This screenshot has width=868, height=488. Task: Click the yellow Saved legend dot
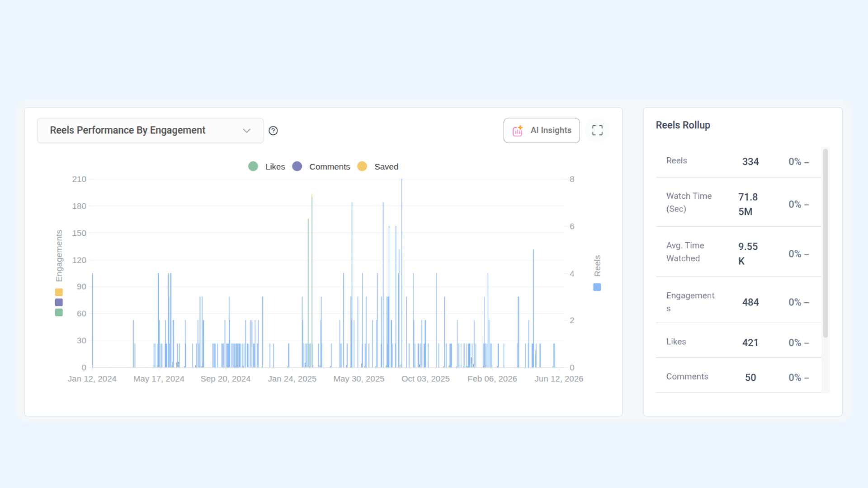point(362,166)
